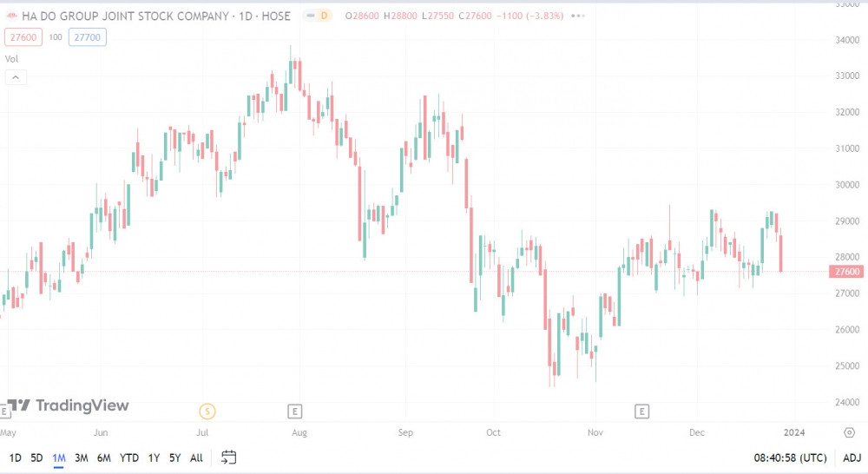This screenshot has width=868, height=474.
Task: Show the All date range
Action: 196,458
